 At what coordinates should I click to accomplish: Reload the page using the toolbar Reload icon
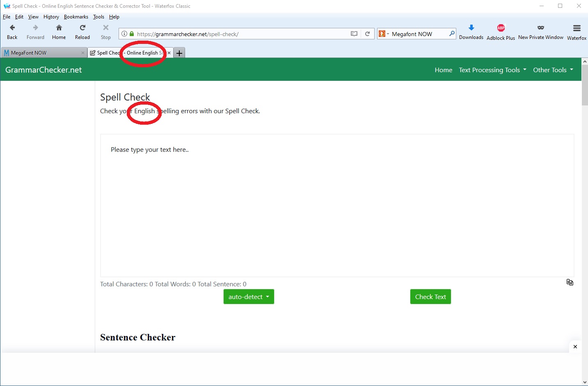[x=82, y=28]
